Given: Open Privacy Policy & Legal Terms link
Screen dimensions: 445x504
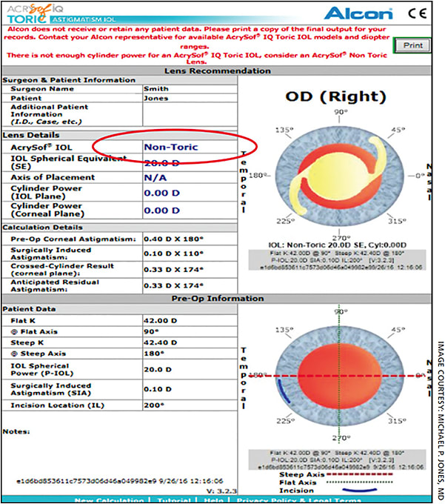Looking at the screenshot, I should (x=299, y=500).
